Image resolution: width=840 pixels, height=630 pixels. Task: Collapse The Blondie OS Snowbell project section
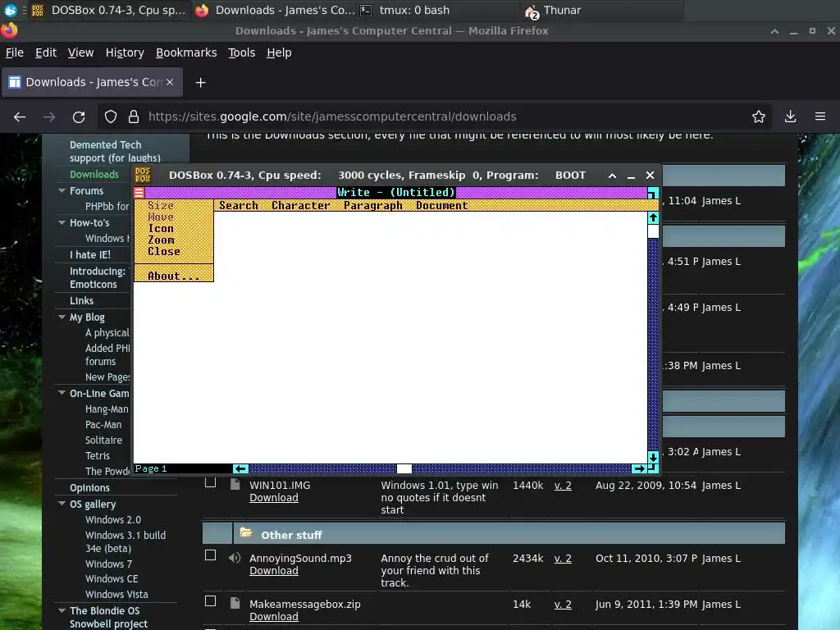(x=62, y=610)
